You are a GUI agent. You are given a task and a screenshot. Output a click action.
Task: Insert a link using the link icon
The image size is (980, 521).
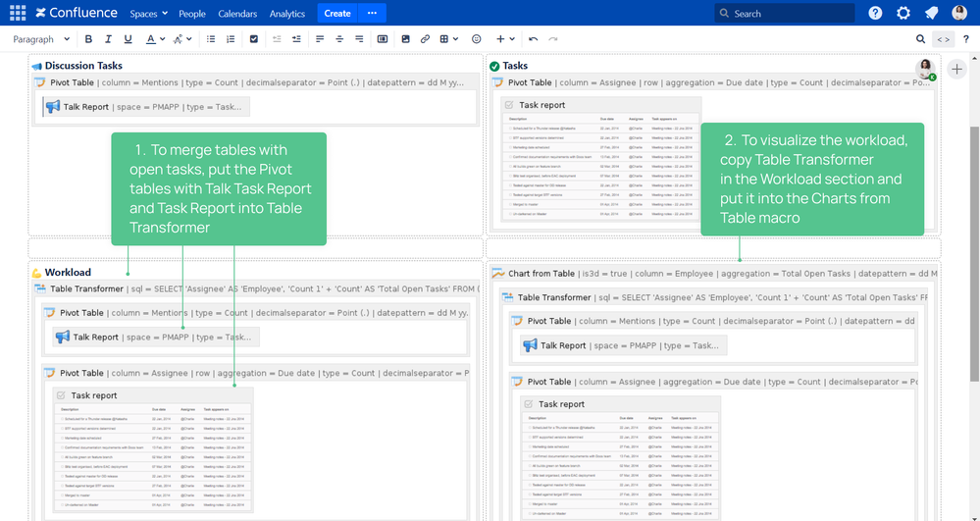tap(425, 39)
